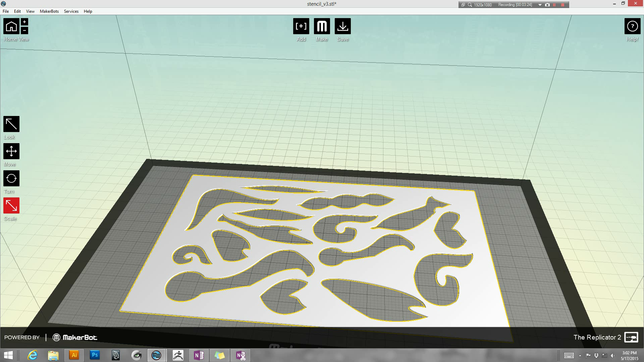The width and height of the screenshot is (644, 362).
Task: Select the Move tool in the sidebar
Action: point(11,151)
